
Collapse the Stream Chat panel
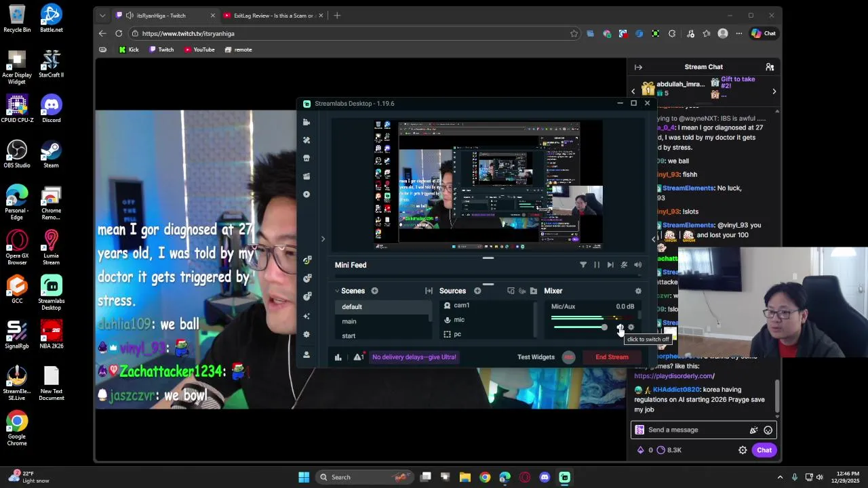(638, 67)
